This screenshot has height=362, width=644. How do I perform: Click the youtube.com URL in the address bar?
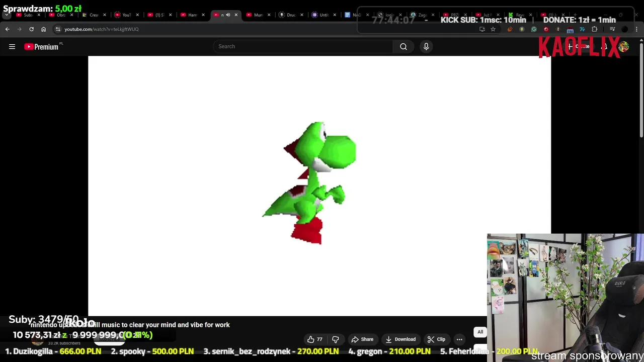pyautogui.click(x=102, y=29)
